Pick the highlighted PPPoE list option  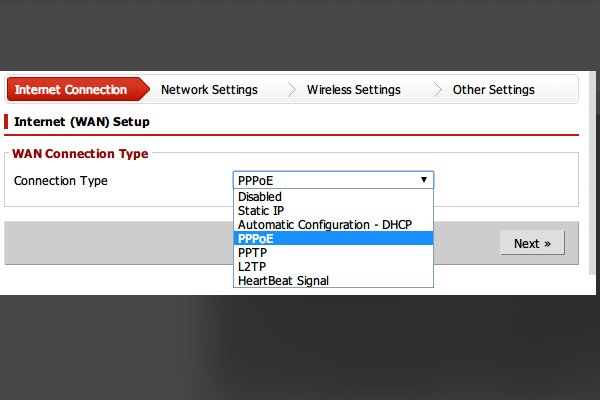pyautogui.click(x=256, y=239)
